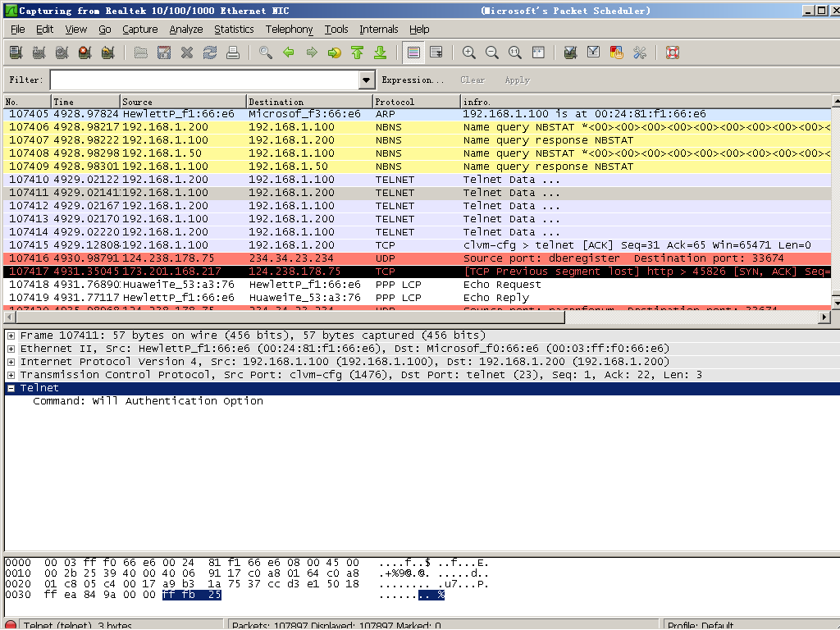Viewport: 840px width, 630px height.
Task: Open the Telephony menu
Action: pyautogui.click(x=289, y=30)
